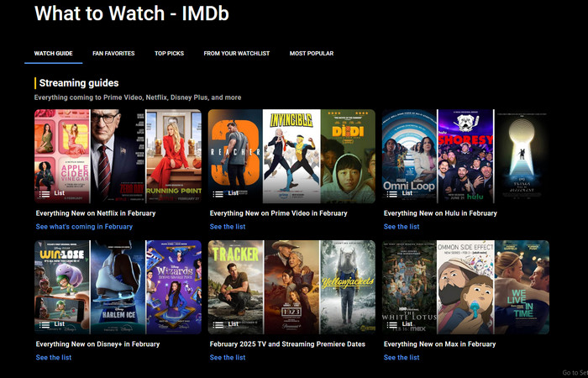Click the Win or Lose poster
The image size is (588, 378).
tap(62, 287)
